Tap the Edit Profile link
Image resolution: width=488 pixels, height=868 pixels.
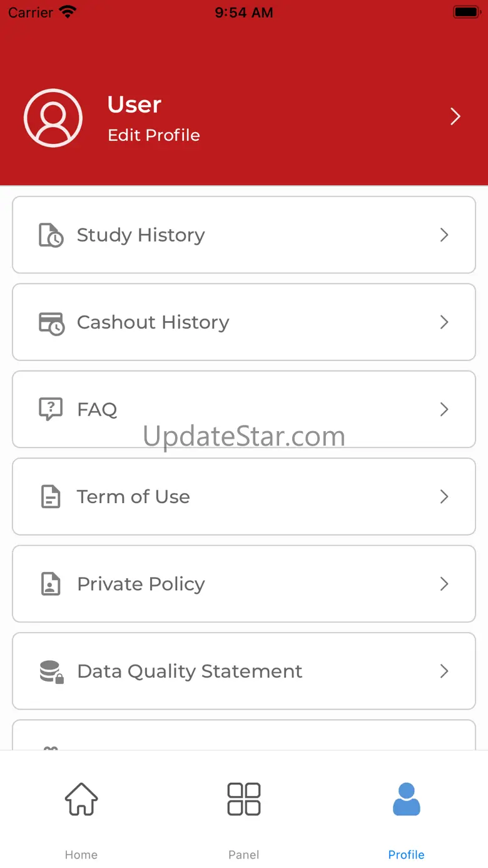click(x=154, y=135)
